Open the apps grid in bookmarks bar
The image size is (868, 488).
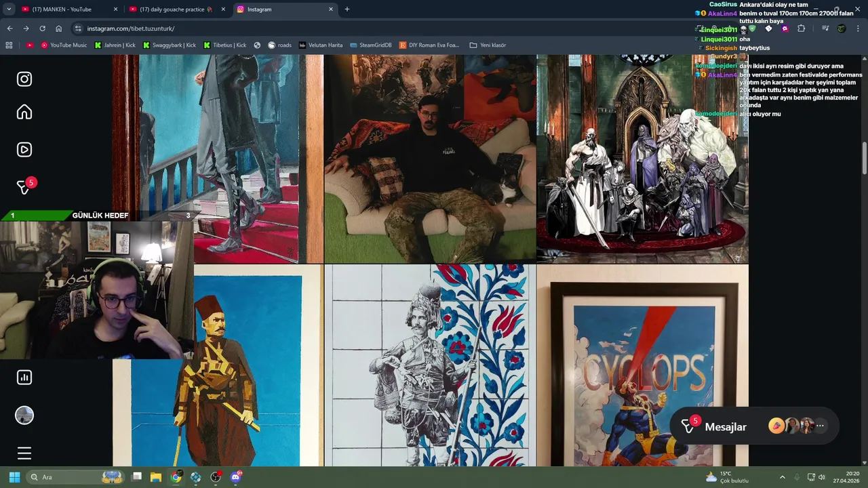9,45
